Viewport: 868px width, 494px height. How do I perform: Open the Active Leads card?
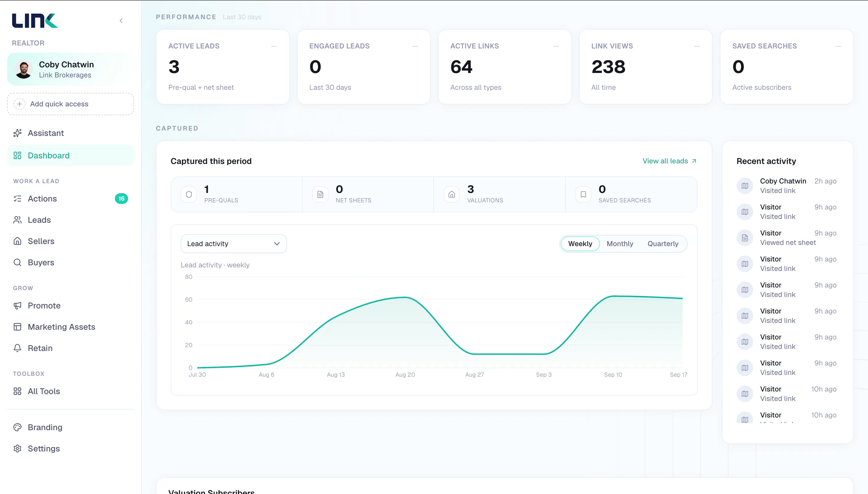[223, 66]
